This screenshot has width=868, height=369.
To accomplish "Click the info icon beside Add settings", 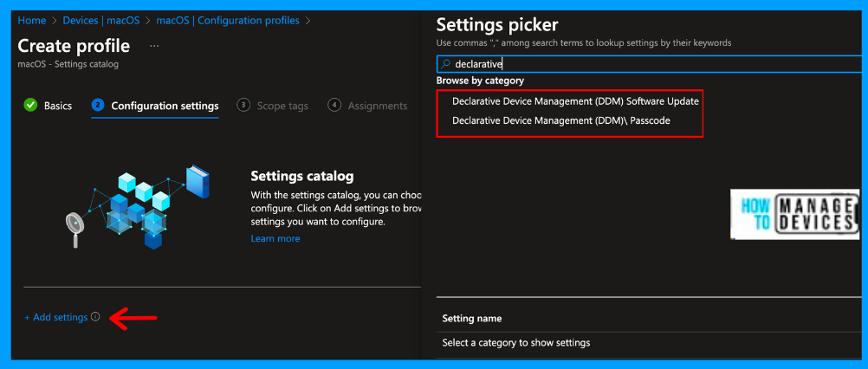I will [95, 317].
